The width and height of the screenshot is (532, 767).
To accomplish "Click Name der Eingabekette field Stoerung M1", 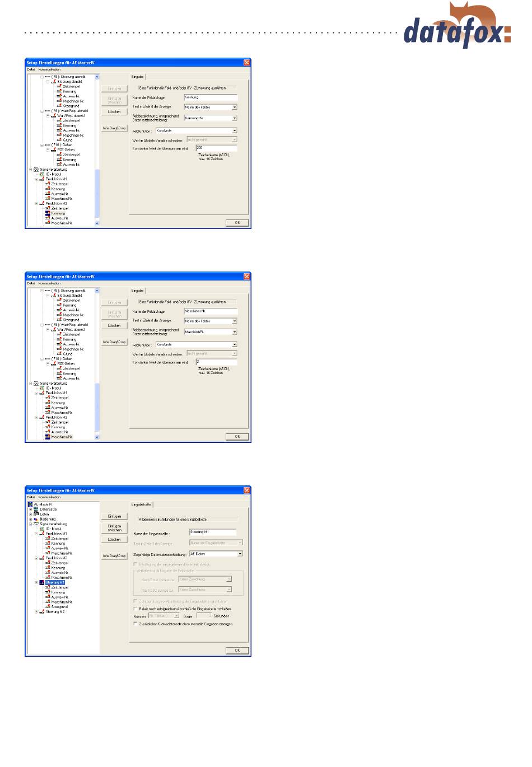I will tap(213, 532).
